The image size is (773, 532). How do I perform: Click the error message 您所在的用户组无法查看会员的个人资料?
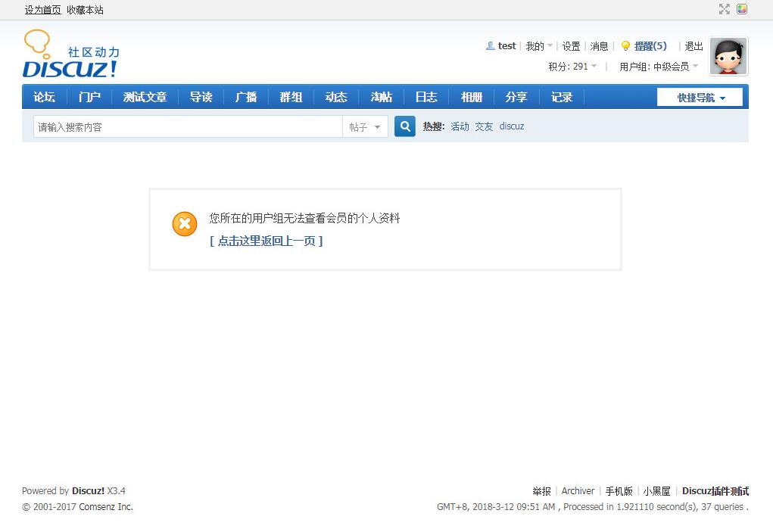[304, 218]
